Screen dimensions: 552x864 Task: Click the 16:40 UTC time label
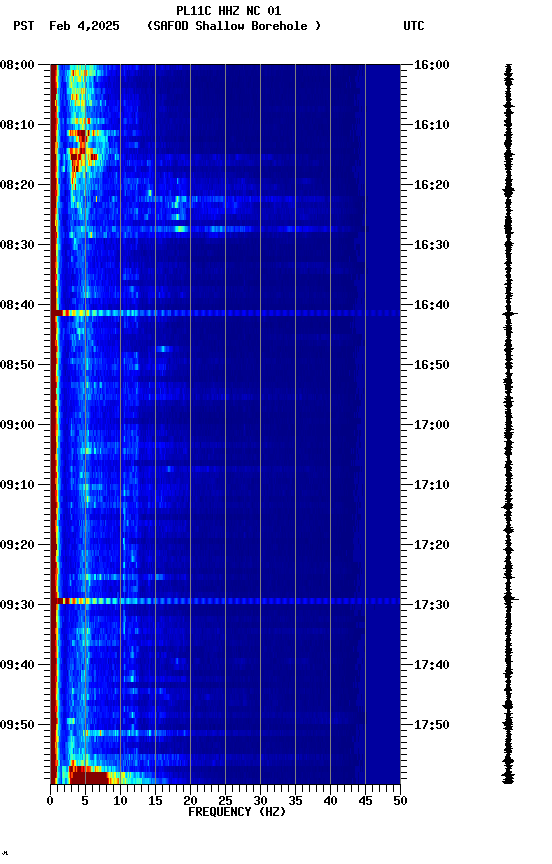431,305
